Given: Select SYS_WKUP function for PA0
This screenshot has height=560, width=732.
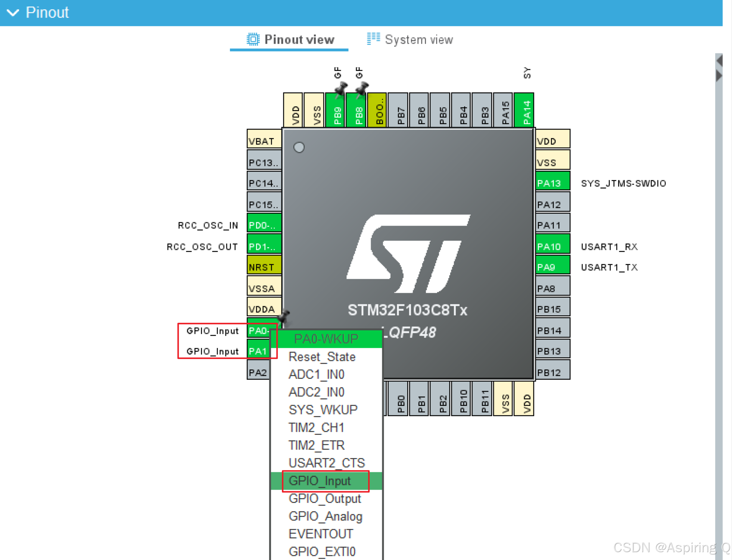Looking at the screenshot, I should [323, 410].
